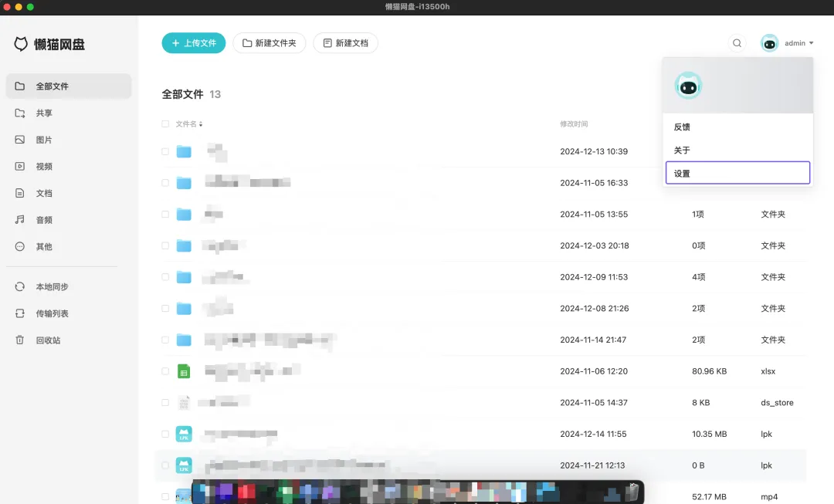The height and width of the screenshot is (504, 834).
Task: Check the box for 2024-12-08 21:26 row
Action: pyautogui.click(x=165, y=309)
